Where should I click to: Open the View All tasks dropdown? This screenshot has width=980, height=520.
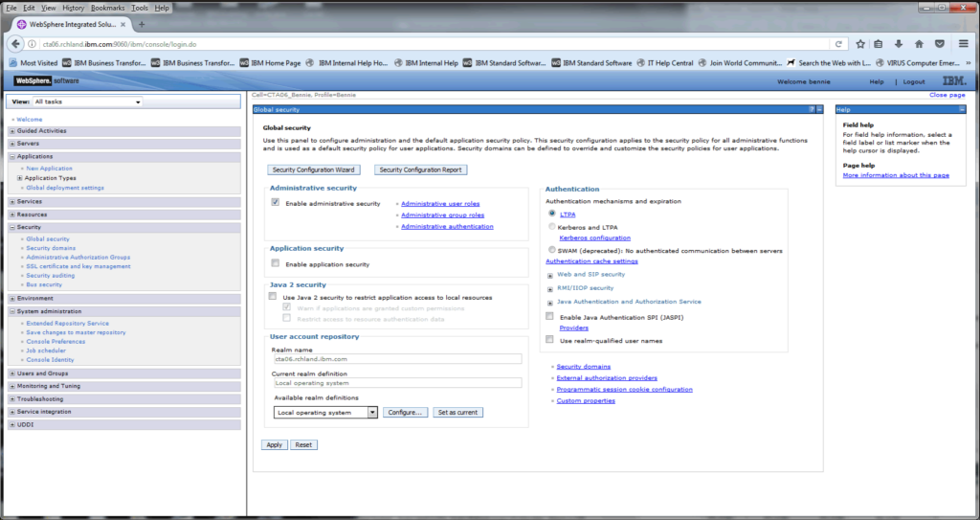[87, 102]
